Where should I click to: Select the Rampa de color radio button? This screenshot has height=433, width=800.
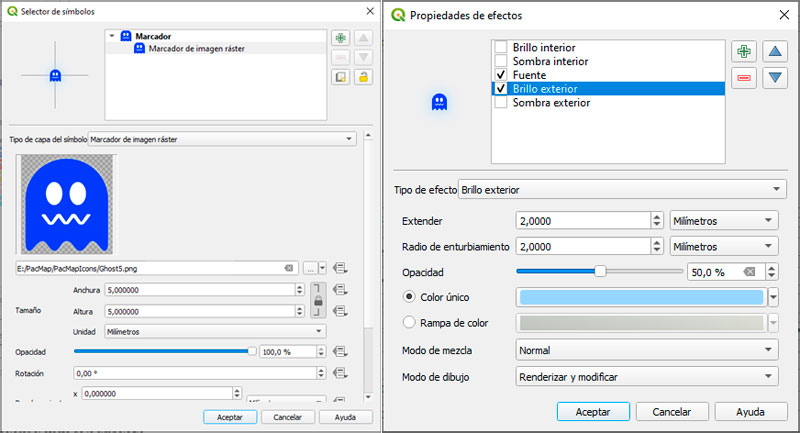click(x=409, y=322)
